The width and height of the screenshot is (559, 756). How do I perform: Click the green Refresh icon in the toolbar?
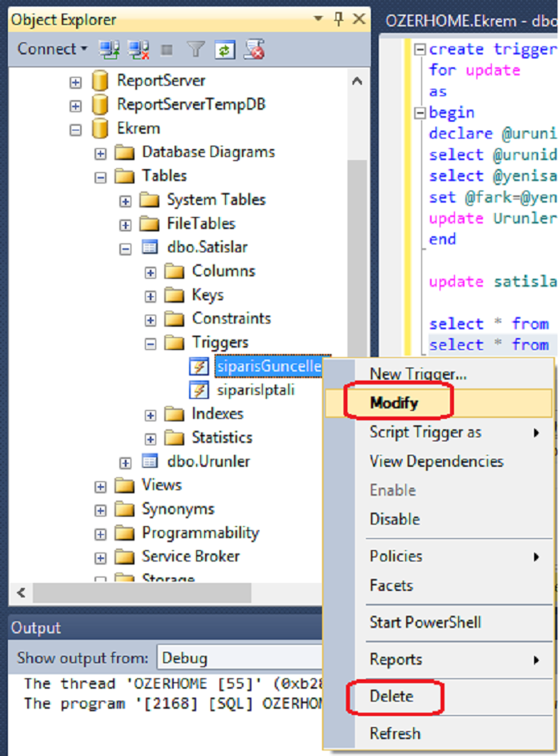225,50
